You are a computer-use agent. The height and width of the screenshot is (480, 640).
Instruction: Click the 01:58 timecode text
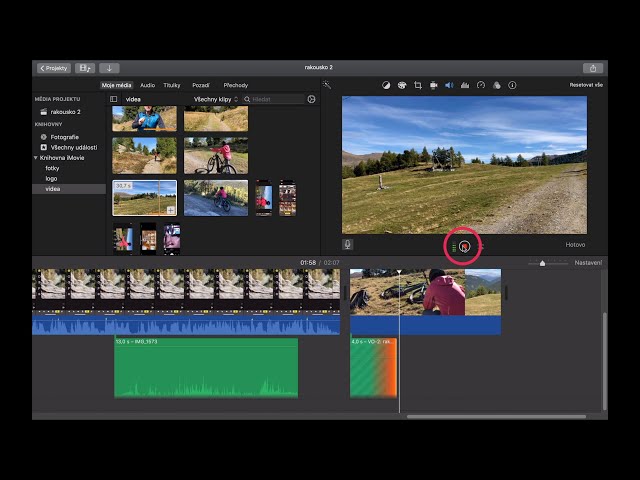pos(308,263)
